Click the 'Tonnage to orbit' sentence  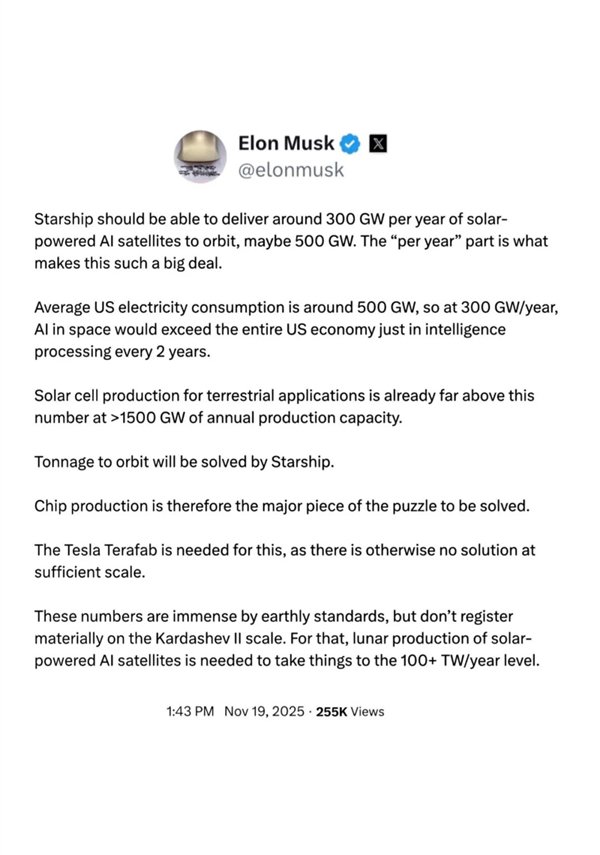184,462
